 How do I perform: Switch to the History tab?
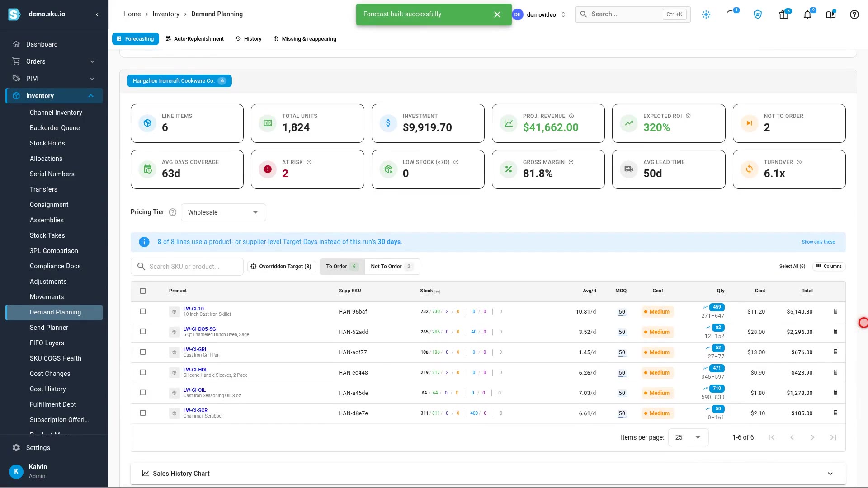249,39
